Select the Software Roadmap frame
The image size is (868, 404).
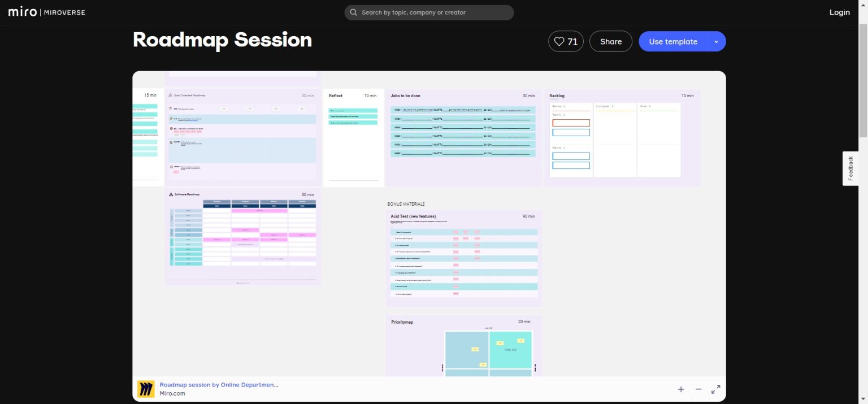pos(243,237)
